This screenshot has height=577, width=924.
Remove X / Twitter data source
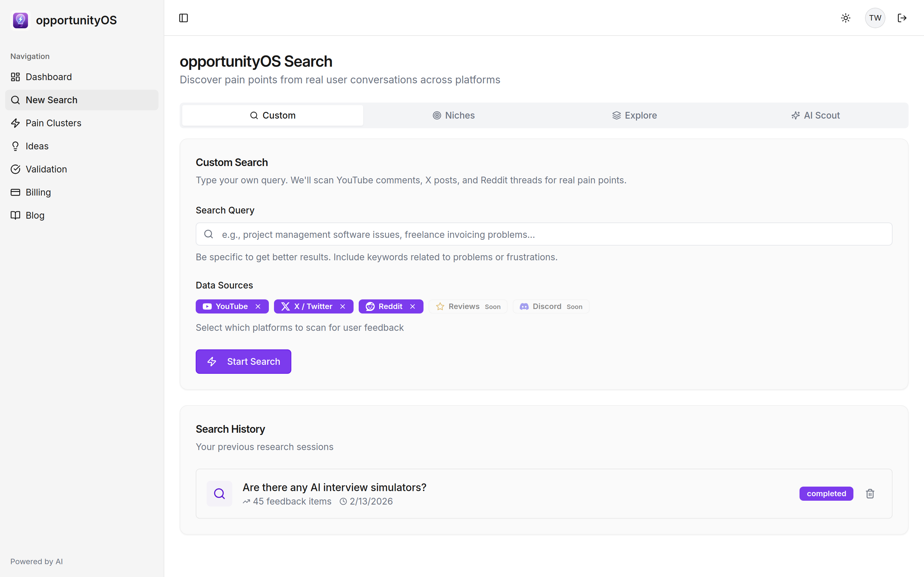pyautogui.click(x=343, y=306)
